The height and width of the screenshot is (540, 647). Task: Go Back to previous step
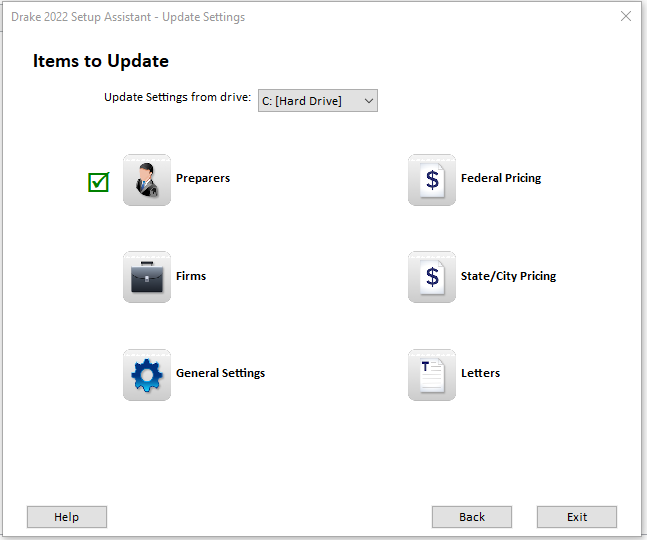(x=472, y=517)
